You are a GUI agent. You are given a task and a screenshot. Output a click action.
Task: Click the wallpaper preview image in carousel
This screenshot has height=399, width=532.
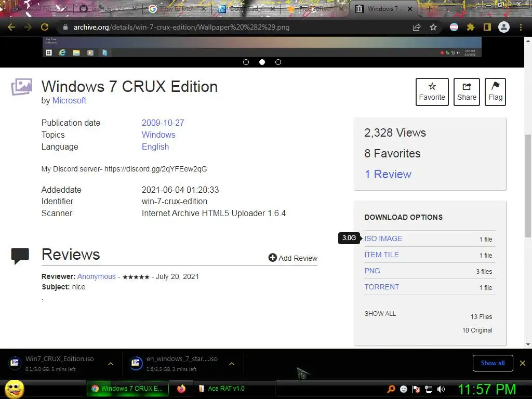pyautogui.click(x=262, y=47)
